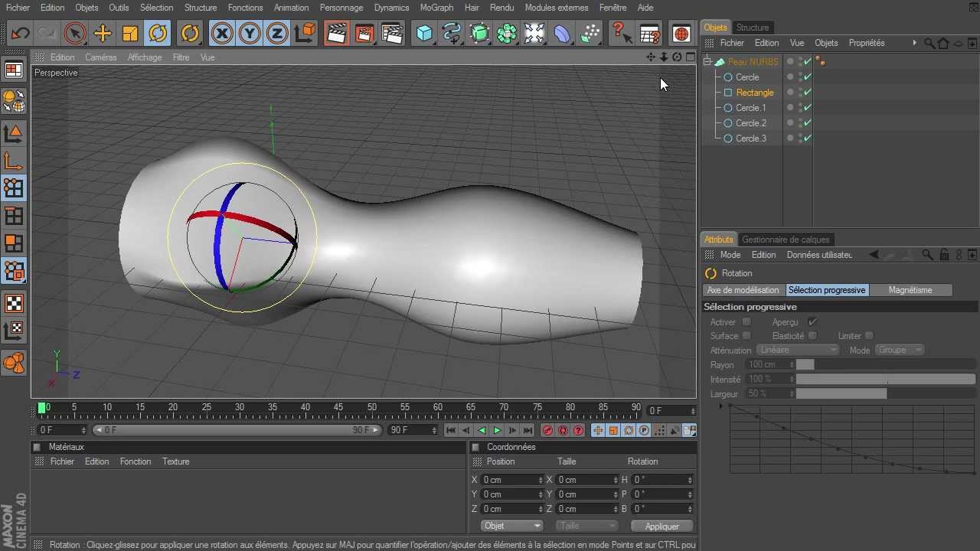Image resolution: width=980 pixels, height=551 pixels.
Task: Open the Objet dropdown in Coordonnées
Action: click(512, 526)
